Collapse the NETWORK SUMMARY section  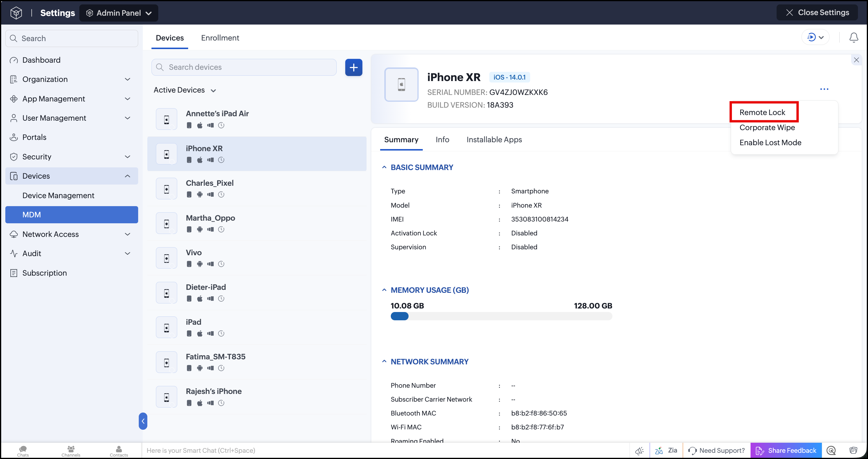click(384, 361)
